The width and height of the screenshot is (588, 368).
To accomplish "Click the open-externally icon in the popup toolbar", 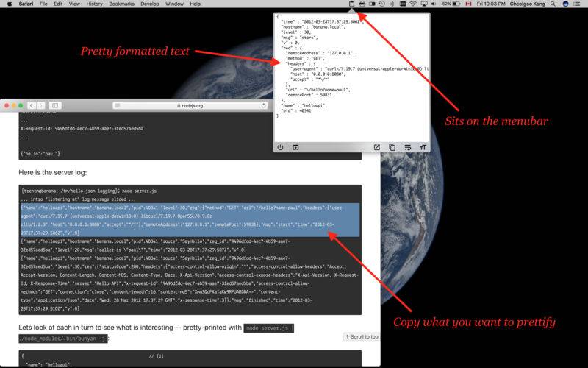I will click(377, 148).
